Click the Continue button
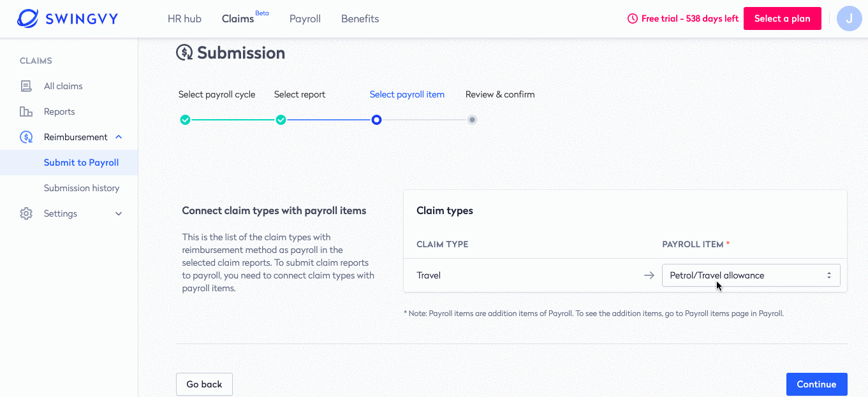 [816, 384]
